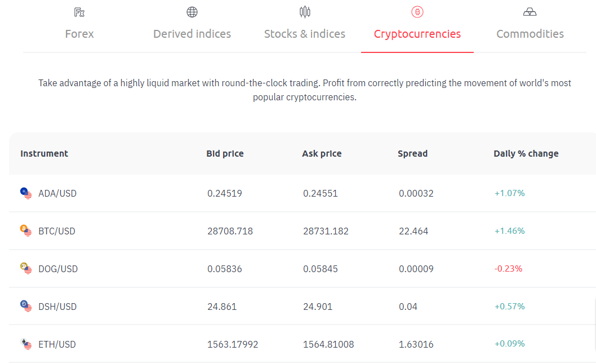The height and width of the screenshot is (364, 596).
Task: Click the Commodities gold bars icon
Action: pyautogui.click(x=530, y=12)
